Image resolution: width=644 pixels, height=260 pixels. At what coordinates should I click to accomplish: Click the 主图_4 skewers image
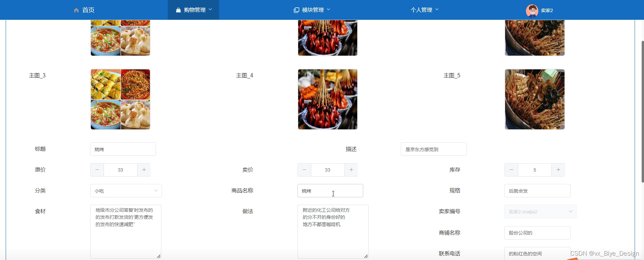pos(328,99)
